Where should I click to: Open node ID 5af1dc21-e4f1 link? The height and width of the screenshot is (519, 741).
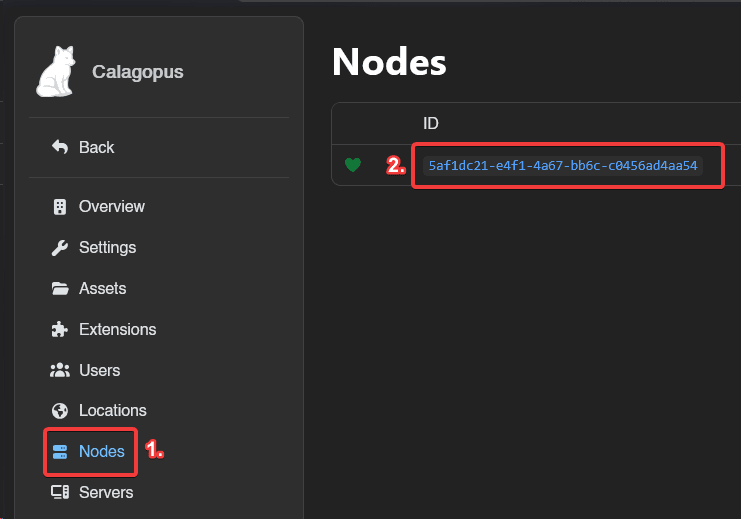(x=562, y=165)
